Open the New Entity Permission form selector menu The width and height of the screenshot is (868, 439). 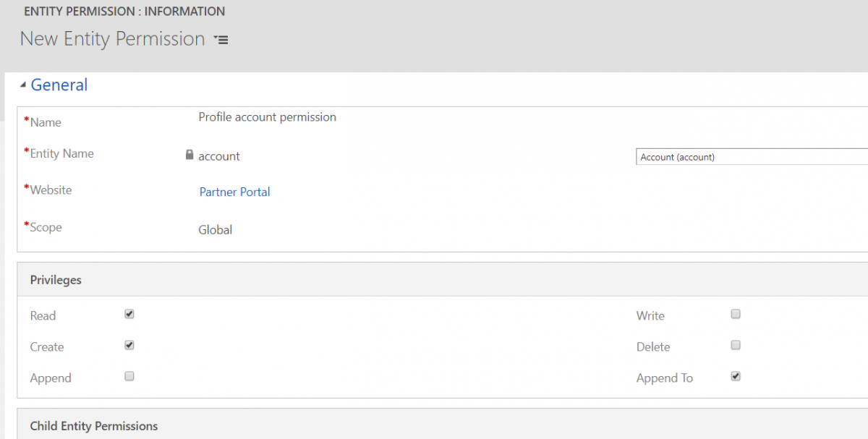(221, 41)
